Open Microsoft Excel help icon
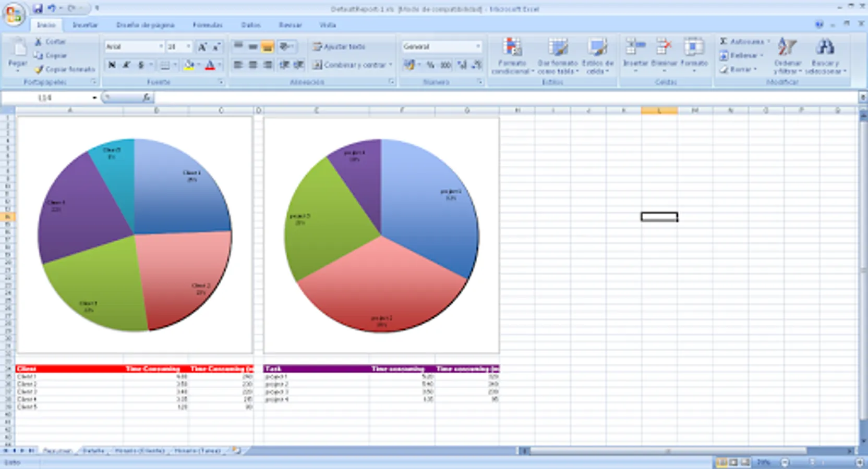This screenshot has width=868, height=469. (x=819, y=24)
